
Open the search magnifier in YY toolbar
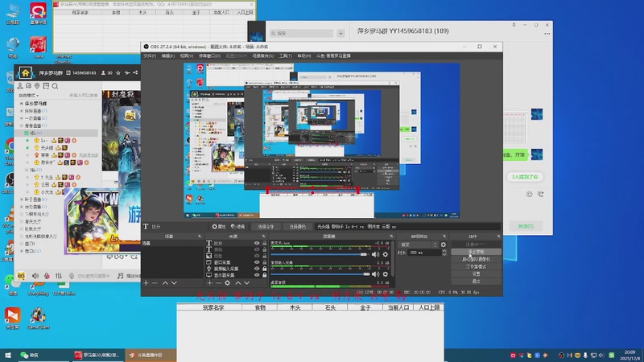tap(55, 86)
